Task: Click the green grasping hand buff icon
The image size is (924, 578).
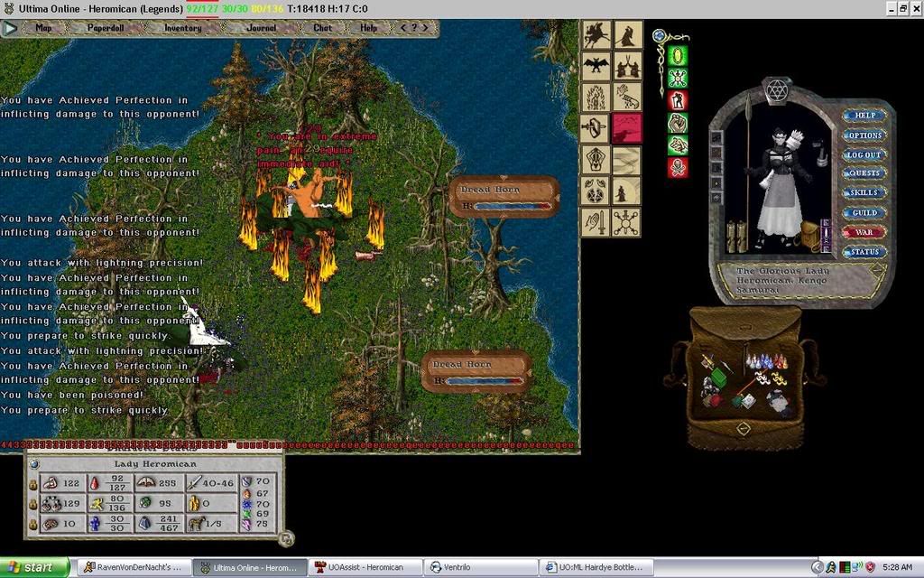Action: 678,145
